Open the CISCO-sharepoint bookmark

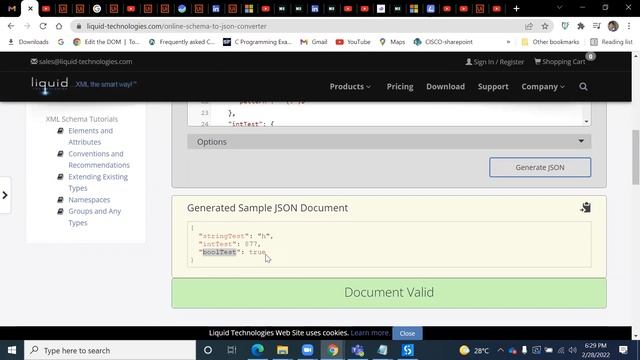pyautogui.click(x=443, y=42)
